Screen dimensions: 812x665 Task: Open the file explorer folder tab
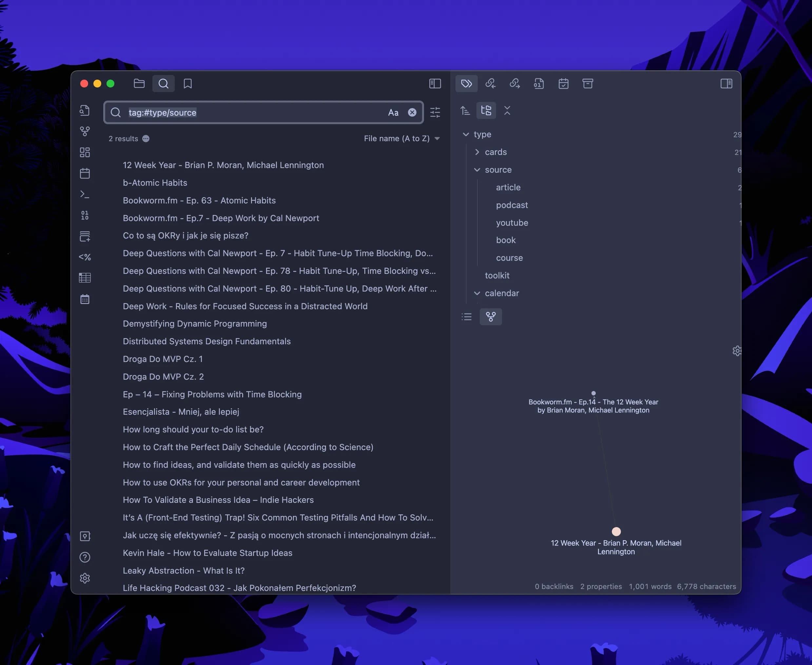coord(139,84)
